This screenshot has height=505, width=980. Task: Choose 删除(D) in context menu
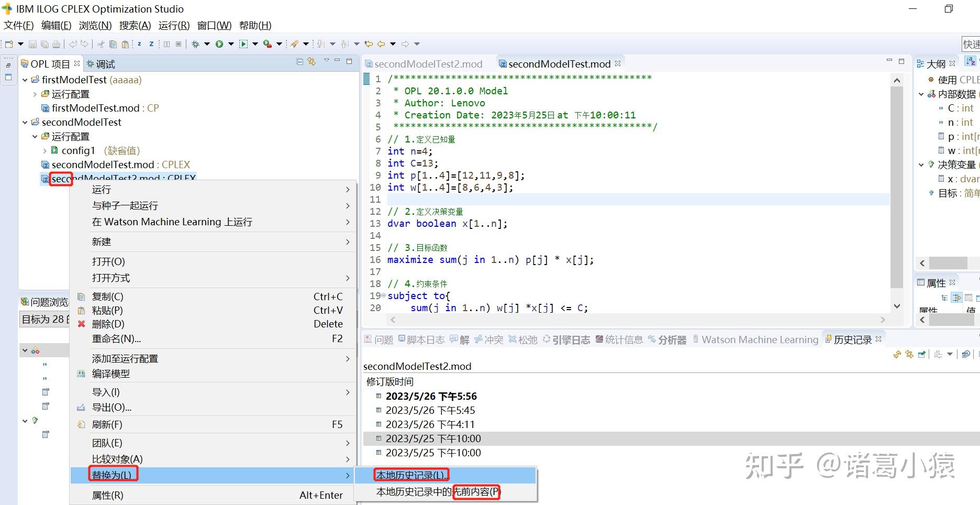click(213, 324)
